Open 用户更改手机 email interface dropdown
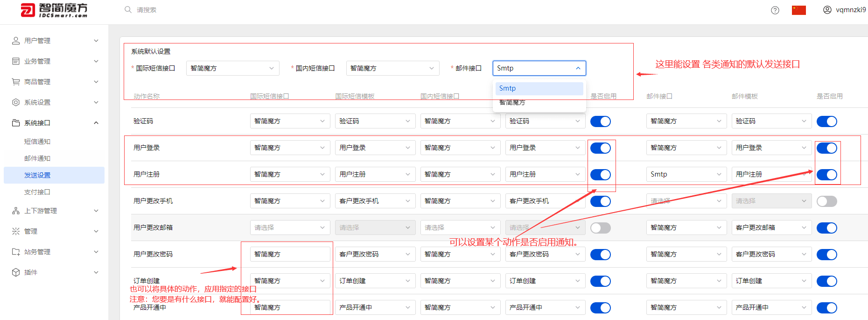 click(686, 201)
